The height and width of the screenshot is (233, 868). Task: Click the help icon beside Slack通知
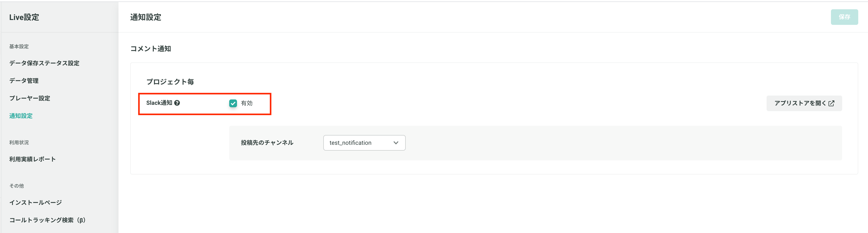177,103
